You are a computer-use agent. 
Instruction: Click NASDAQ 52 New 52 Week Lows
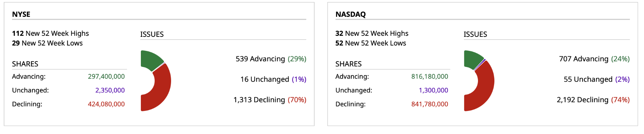[371, 43]
